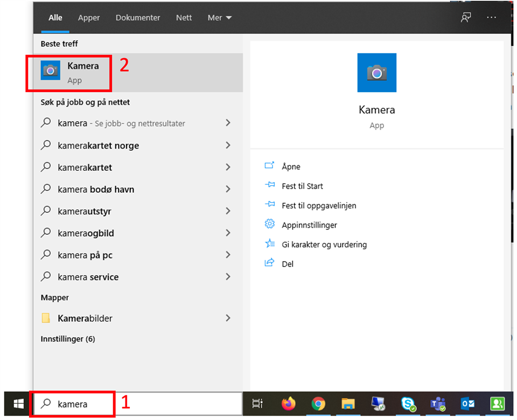Expand arrow for kamerakartet norge suggestion
The width and height of the screenshot is (517, 420).
[x=228, y=145]
